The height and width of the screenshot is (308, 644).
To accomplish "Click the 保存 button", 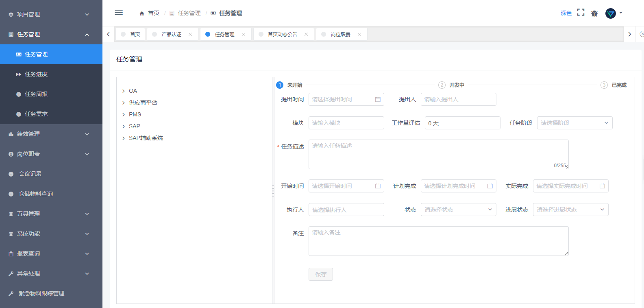I will pos(321,274).
